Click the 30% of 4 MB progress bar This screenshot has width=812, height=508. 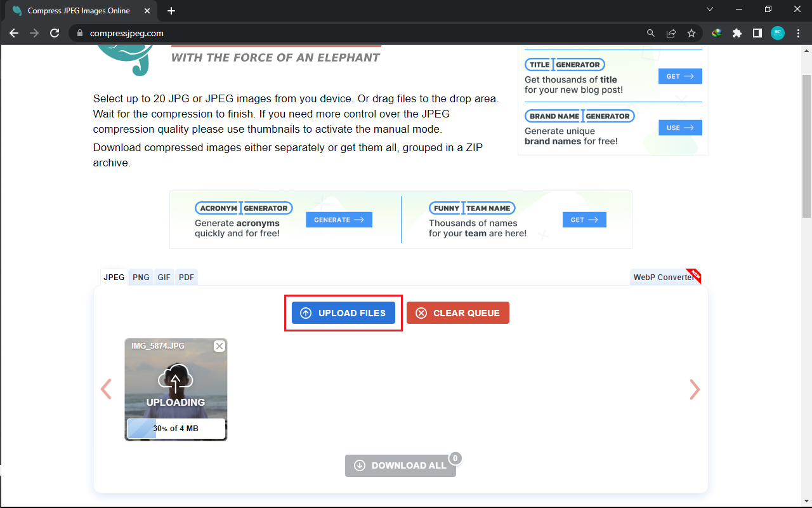point(176,429)
